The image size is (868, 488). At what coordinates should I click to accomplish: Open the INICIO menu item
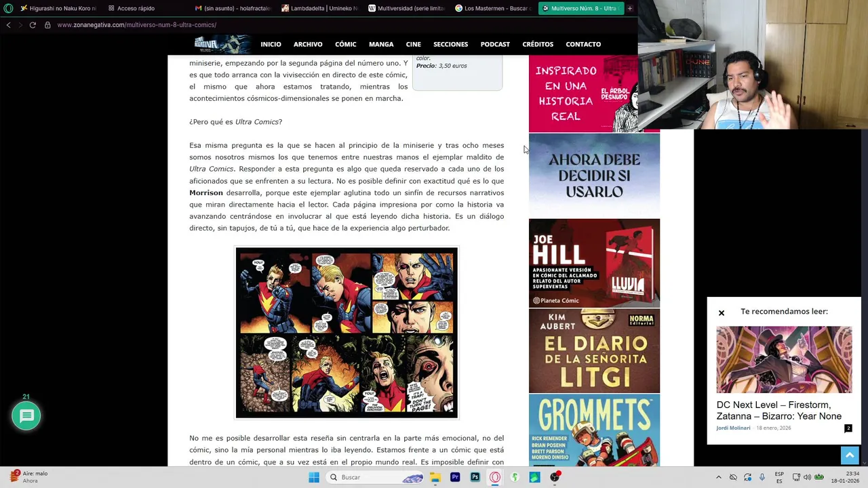click(271, 44)
